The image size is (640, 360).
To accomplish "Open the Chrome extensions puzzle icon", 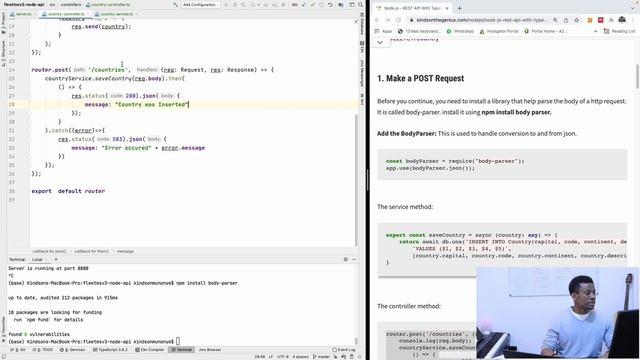I will coord(611,20).
